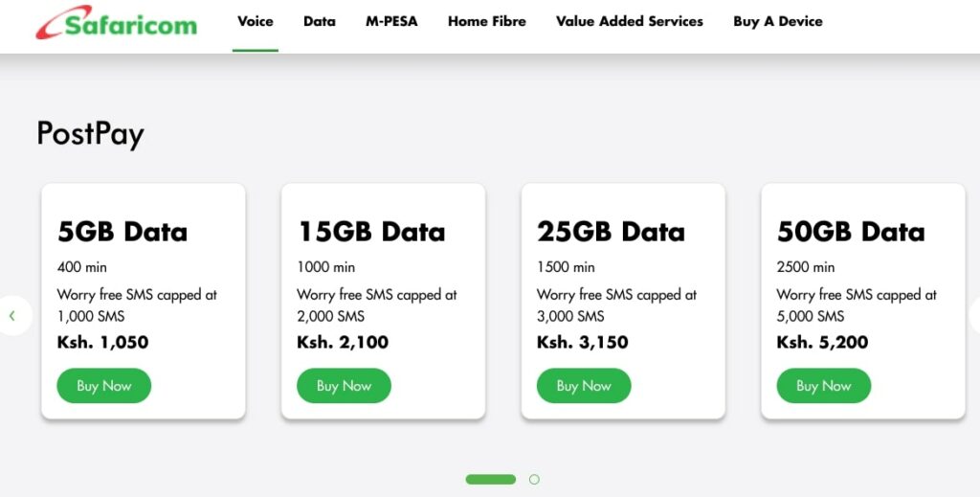Click the PostPay section heading
980x497 pixels.
[91, 134]
